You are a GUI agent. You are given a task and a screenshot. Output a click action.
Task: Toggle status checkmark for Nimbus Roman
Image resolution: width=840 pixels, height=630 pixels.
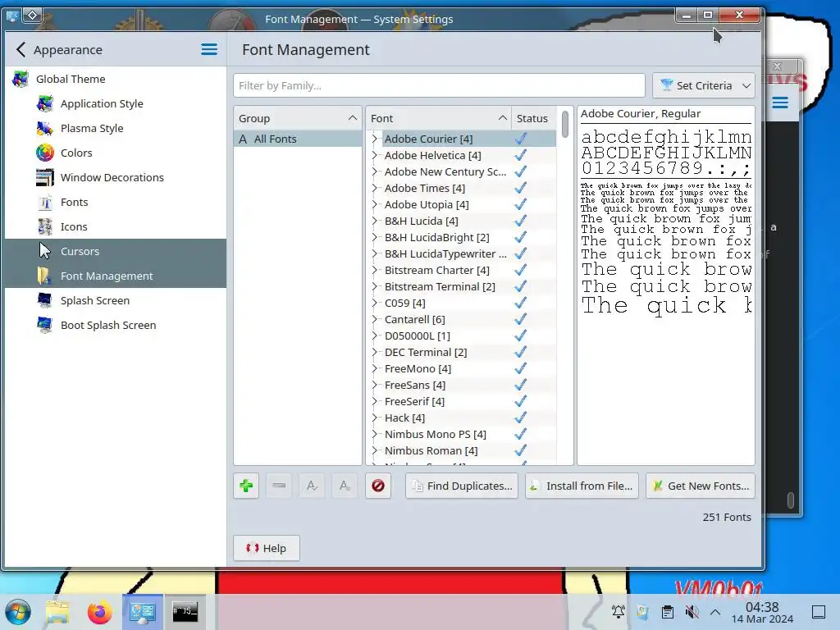(520, 450)
